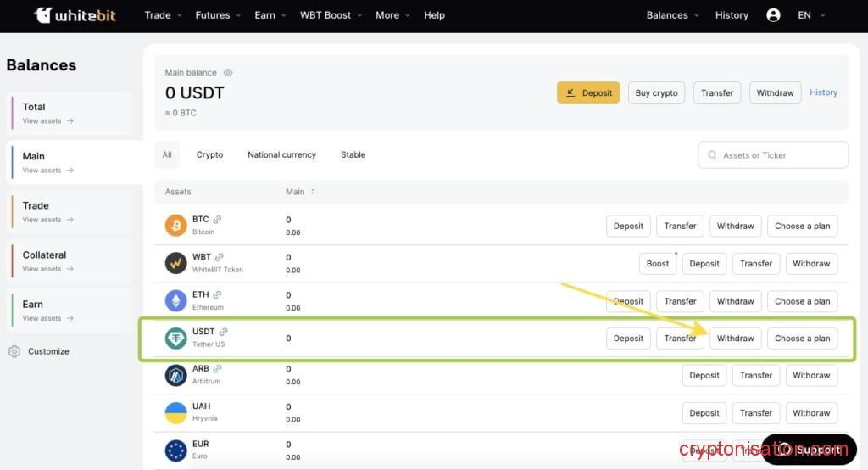The height and width of the screenshot is (470, 868).
Task: Click Withdraw in the USDT row
Action: [735, 339]
